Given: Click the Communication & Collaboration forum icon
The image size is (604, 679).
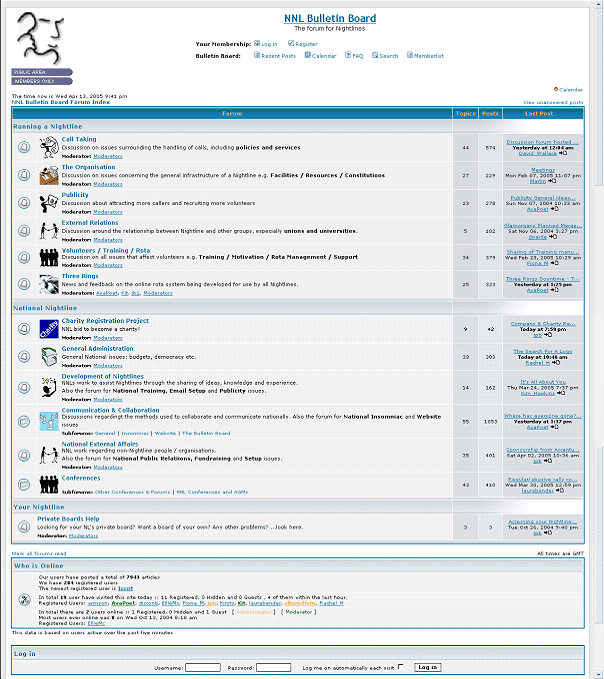Looking at the screenshot, I should (49, 421).
